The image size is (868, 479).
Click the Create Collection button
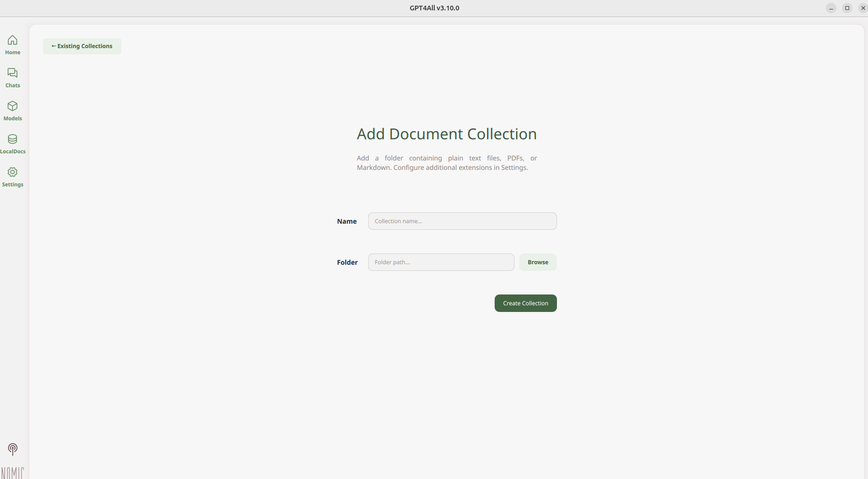(x=525, y=303)
